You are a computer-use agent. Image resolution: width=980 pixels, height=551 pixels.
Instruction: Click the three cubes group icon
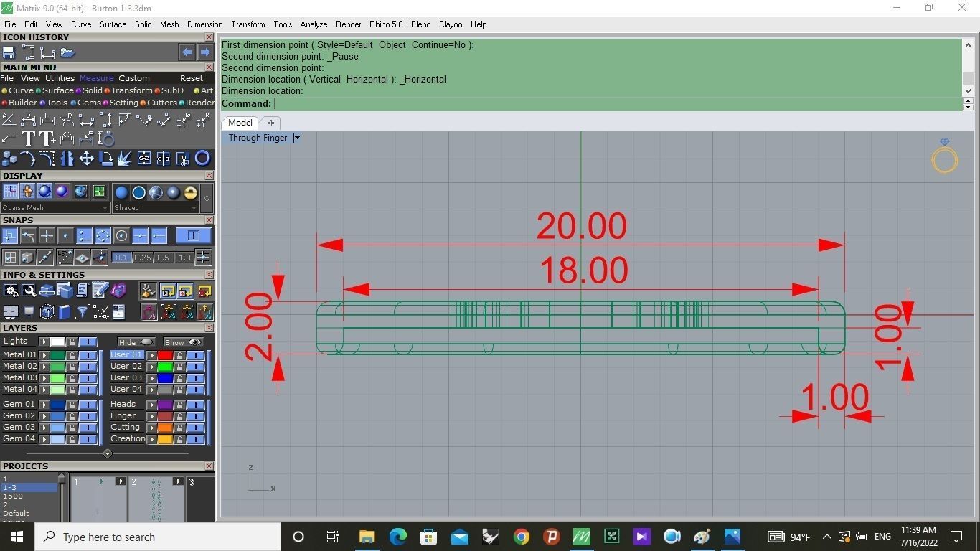[9, 159]
